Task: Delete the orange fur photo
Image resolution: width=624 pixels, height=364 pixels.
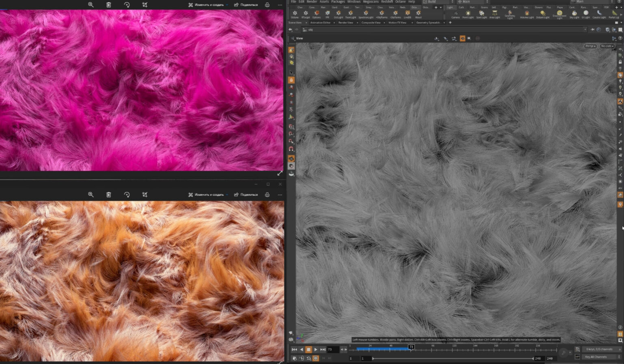Action: pos(108,195)
